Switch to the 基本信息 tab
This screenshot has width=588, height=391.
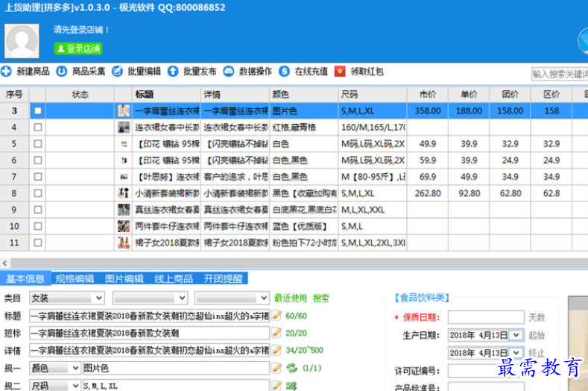(x=25, y=278)
